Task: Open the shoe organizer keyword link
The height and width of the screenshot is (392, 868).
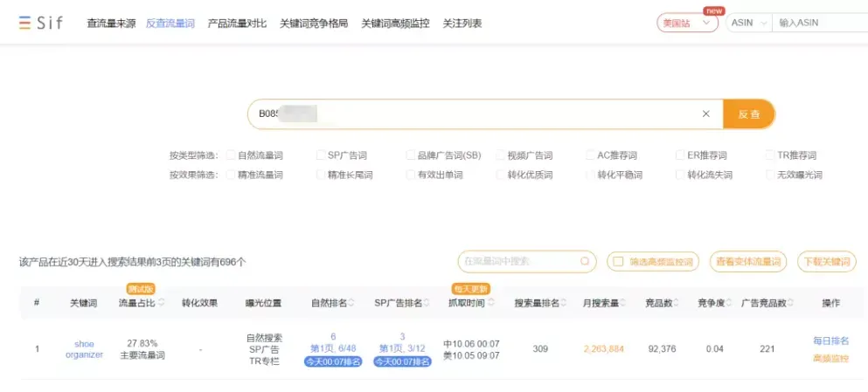Action: [84, 349]
